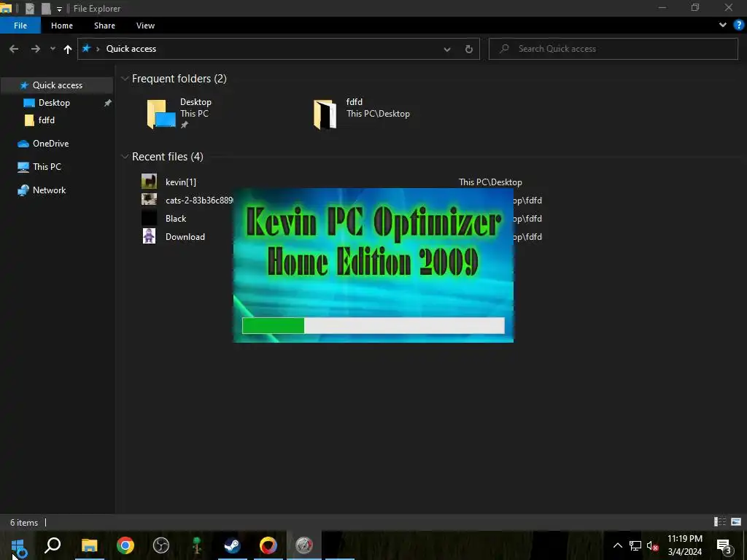Show hidden system tray icons
Image resolution: width=747 pixels, height=560 pixels.
pyautogui.click(x=617, y=545)
